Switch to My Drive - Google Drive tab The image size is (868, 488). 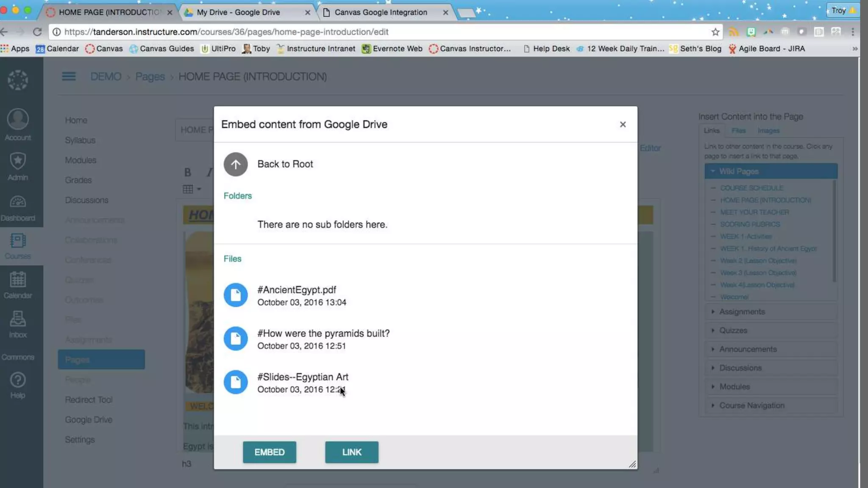[x=239, y=12]
